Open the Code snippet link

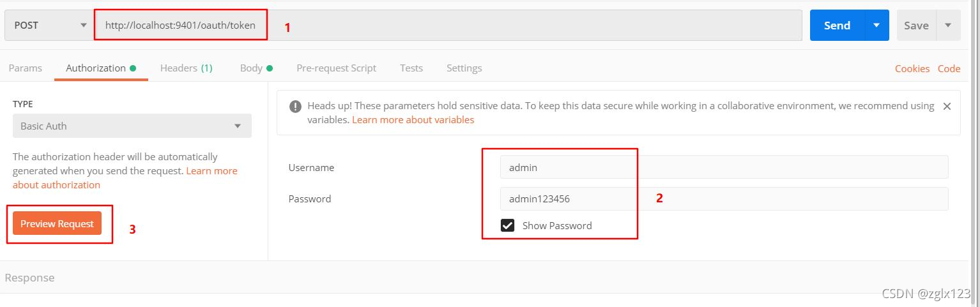click(949, 69)
